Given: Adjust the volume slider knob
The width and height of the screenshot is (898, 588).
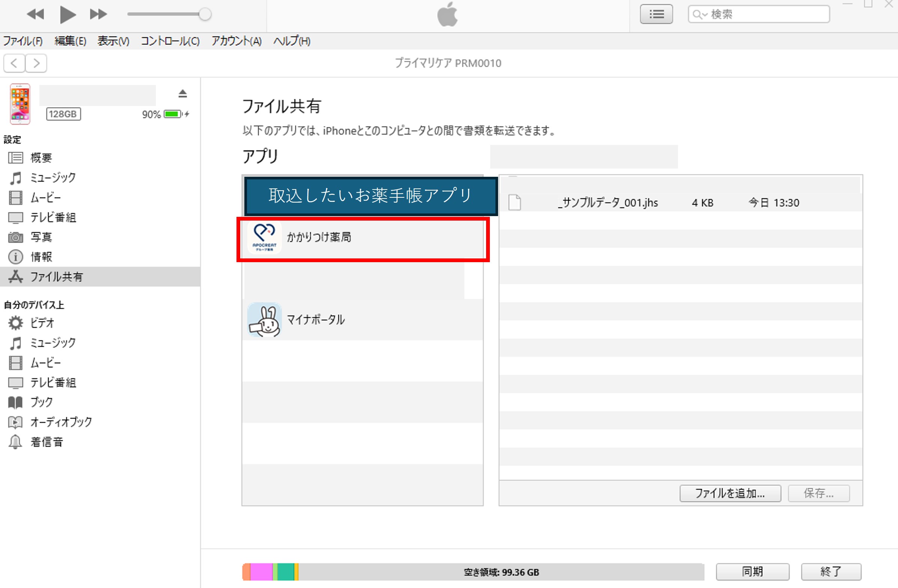Looking at the screenshot, I should tap(205, 14).
